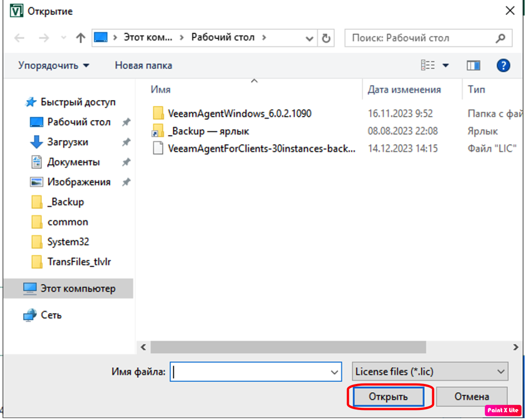Expand the Имя файла dropdown arrow
This screenshot has height=420, width=526.
(334, 372)
